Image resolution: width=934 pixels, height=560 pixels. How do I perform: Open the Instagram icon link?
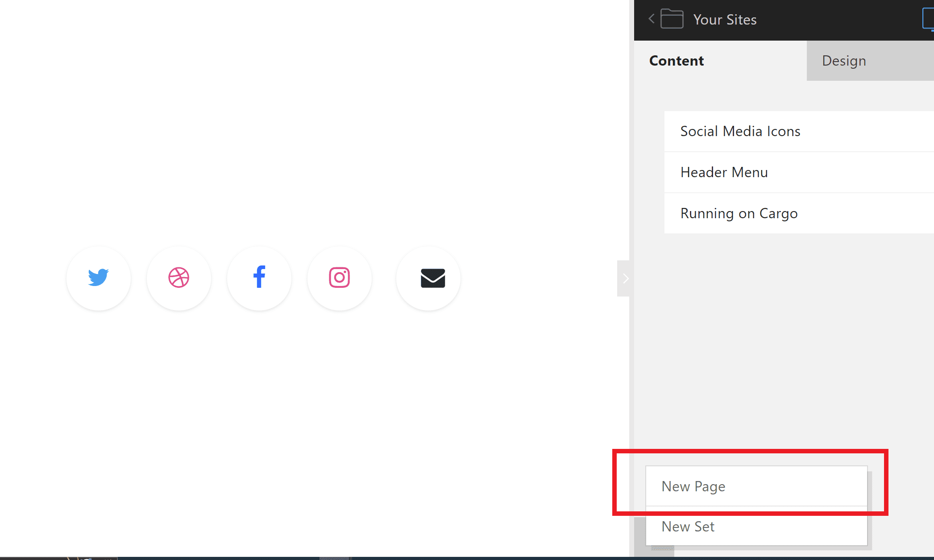tap(339, 278)
